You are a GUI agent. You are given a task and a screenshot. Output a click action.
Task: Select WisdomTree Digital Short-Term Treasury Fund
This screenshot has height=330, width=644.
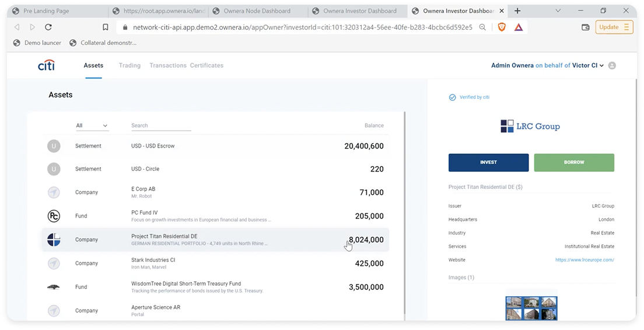216,287
